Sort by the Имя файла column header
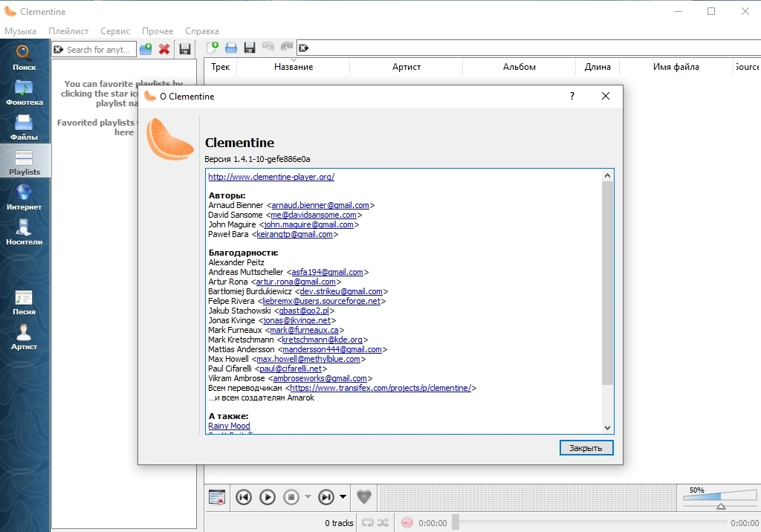Viewport: 761px width, 532px height. point(676,67)
